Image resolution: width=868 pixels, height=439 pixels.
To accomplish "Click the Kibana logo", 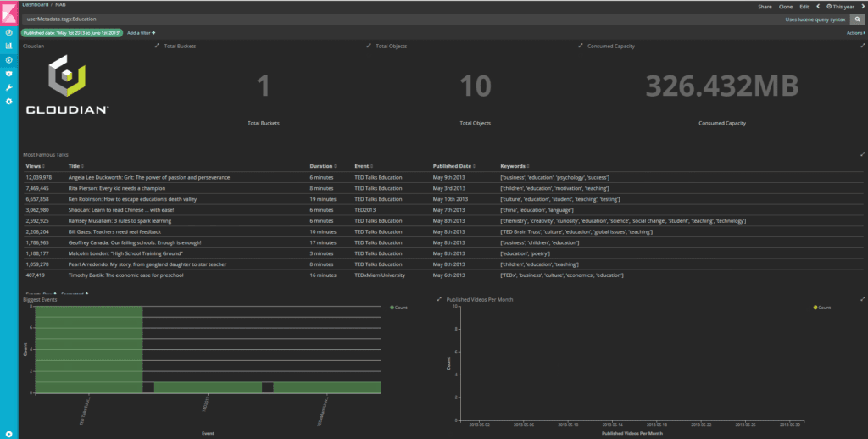I will click(8, 12).
